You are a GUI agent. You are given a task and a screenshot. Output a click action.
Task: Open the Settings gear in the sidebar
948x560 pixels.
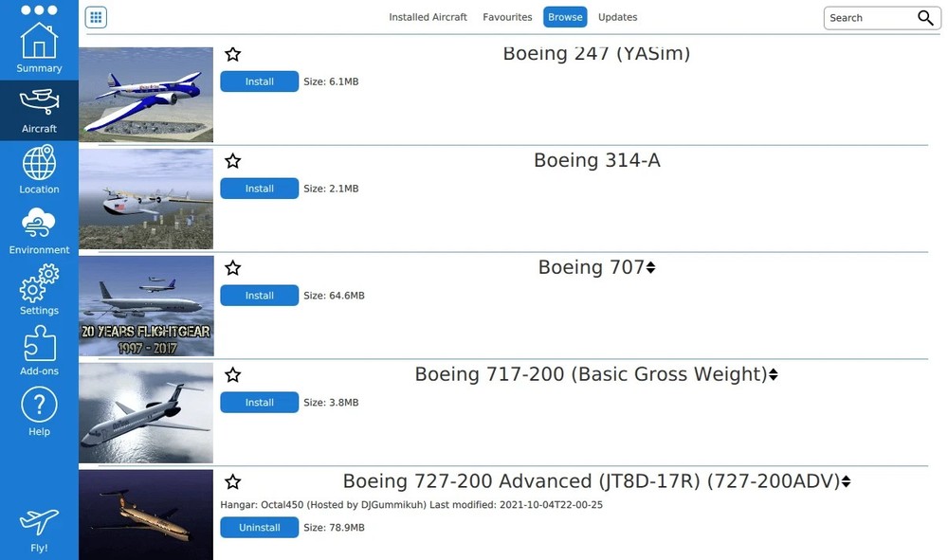point(39,285)
